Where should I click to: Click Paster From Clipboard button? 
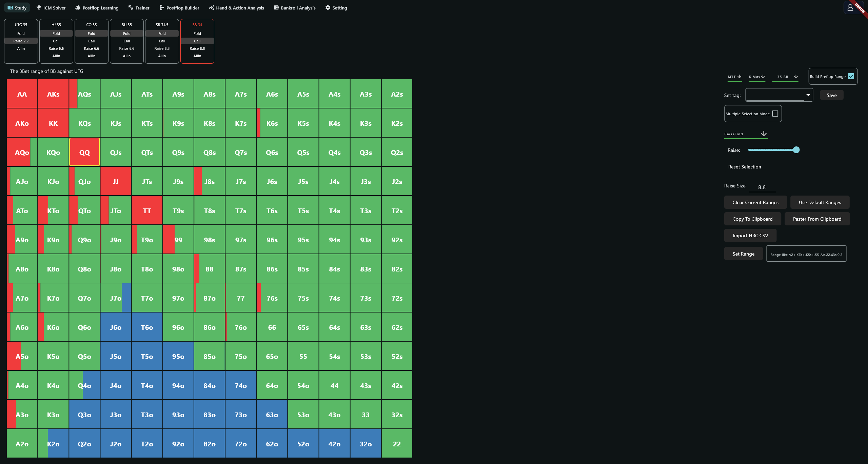pos(817,219)
